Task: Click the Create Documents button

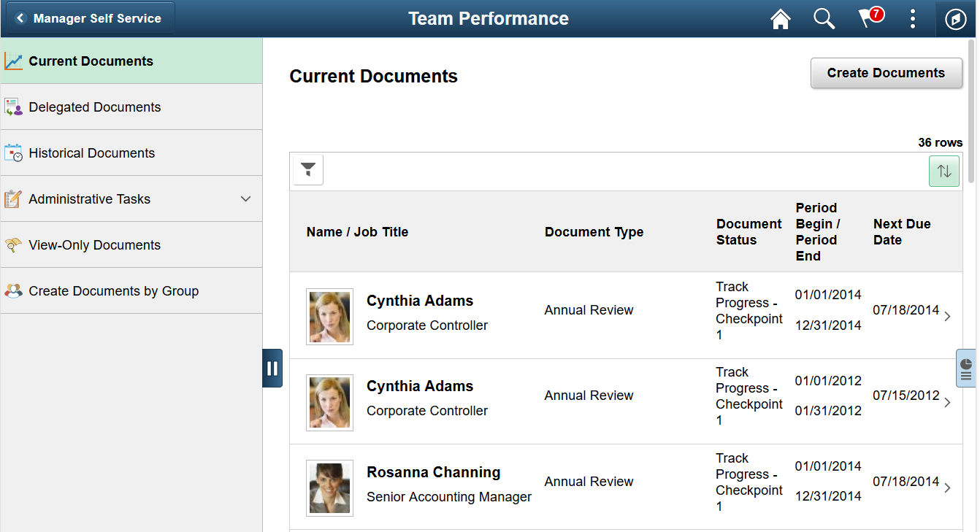Action: pyautogui.click(x=886, y=73)
